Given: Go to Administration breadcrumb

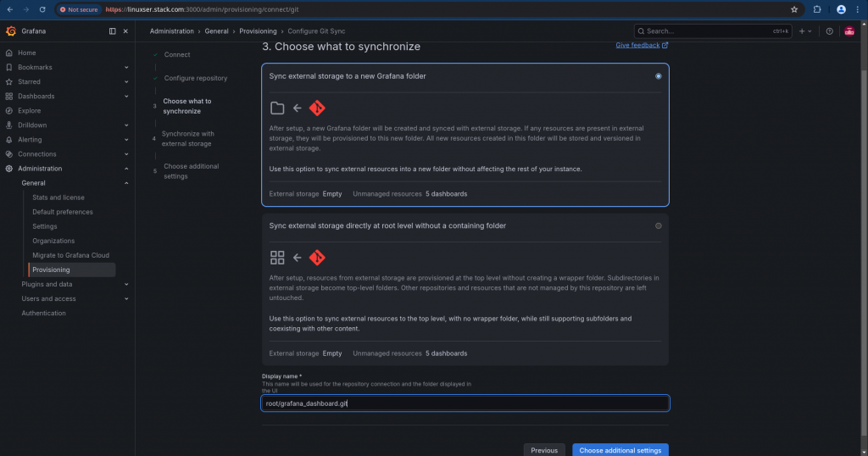Looking at the screenshot, I should click(x=171, y=31).
